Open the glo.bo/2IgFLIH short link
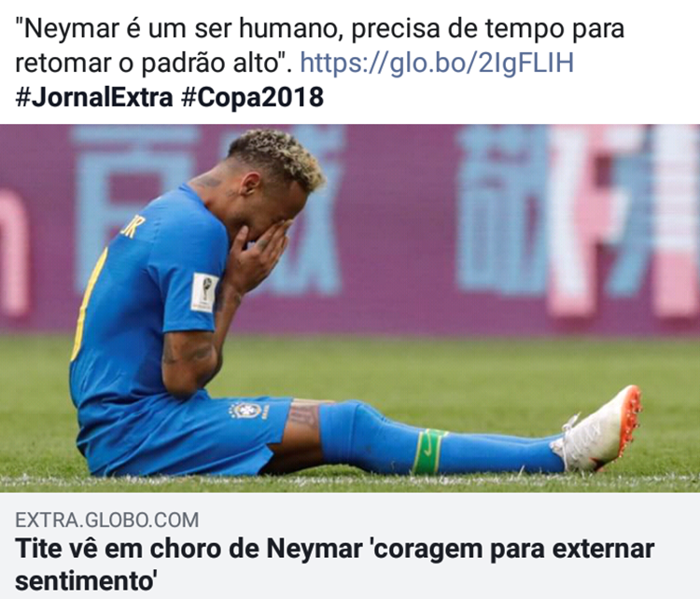Image resolution: width=700 pixels, height=599 pixels. (x=437, y=63)
